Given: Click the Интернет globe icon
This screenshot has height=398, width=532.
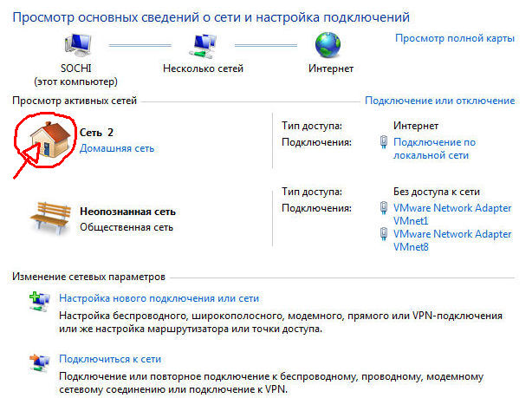Looking at the screenshot, I should click(x=328, y=45).
